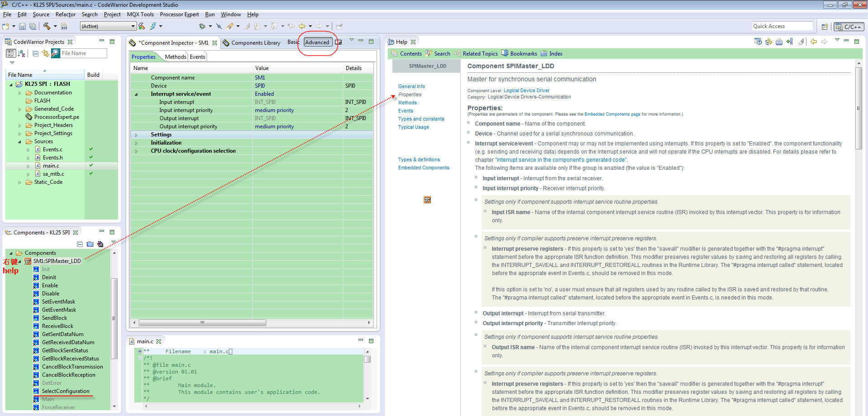Image resolution: width=868 pixels, height=416 pixels.
Task: Toggle the Enabled value of Interrupt service/event
Action: click(264, 94)
